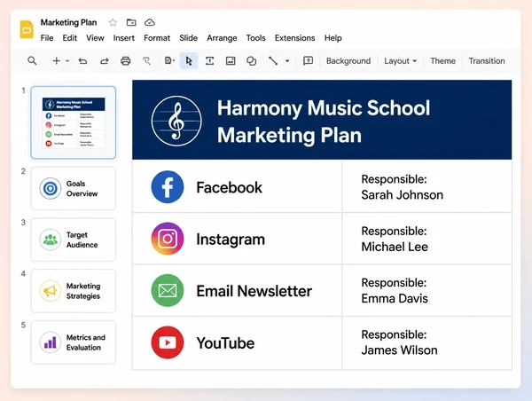Open the Tools menu

tap(256, 38)
